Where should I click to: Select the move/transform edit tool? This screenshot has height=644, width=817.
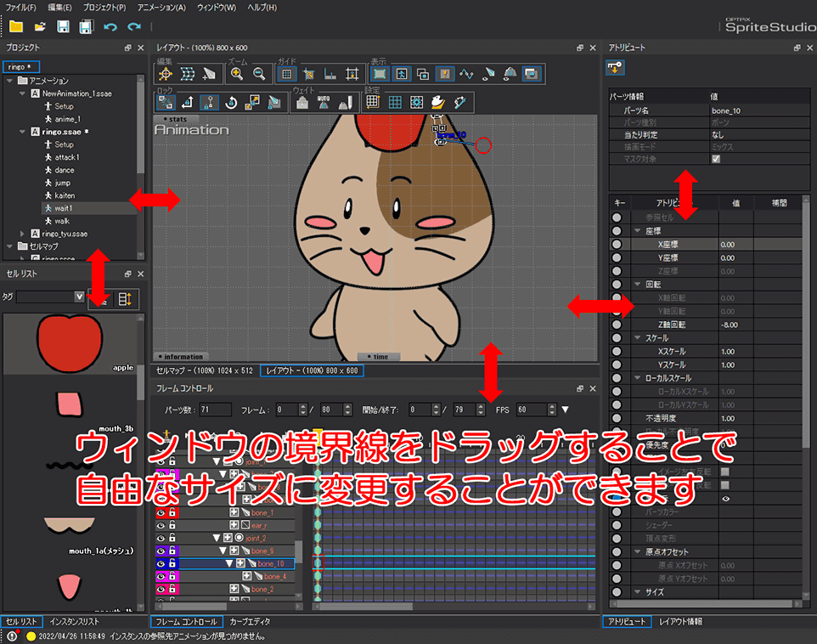(166, 74)
